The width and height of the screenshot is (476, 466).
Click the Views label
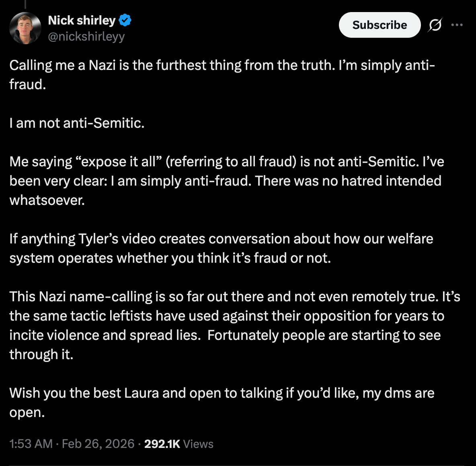point(198,444)
